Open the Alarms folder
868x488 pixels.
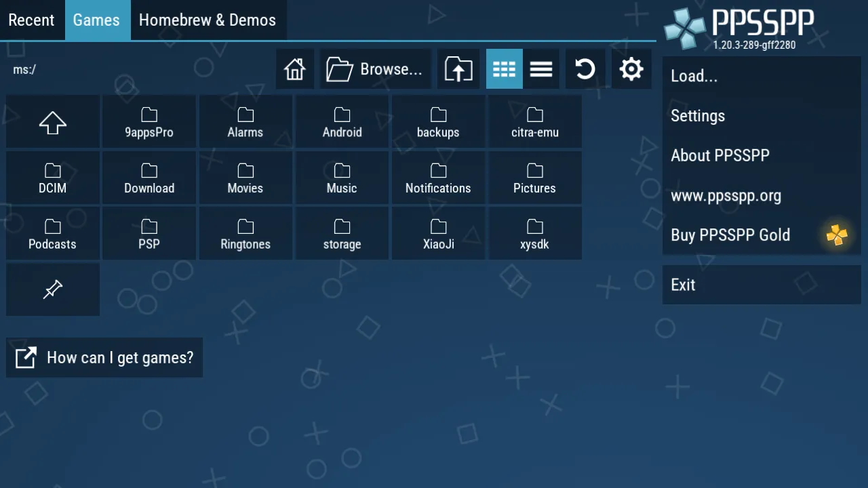(x=245, y=122)
